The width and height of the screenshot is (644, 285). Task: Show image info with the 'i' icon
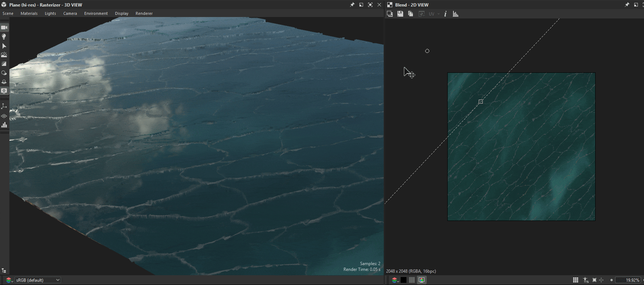tap(445, 14)
